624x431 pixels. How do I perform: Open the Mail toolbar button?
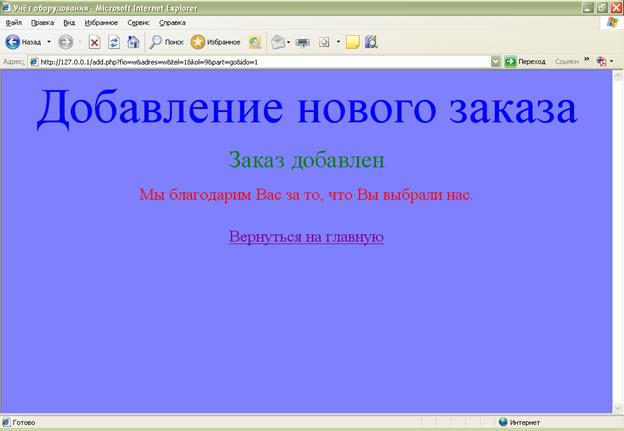pyautogui.click(x=277, y=42)
